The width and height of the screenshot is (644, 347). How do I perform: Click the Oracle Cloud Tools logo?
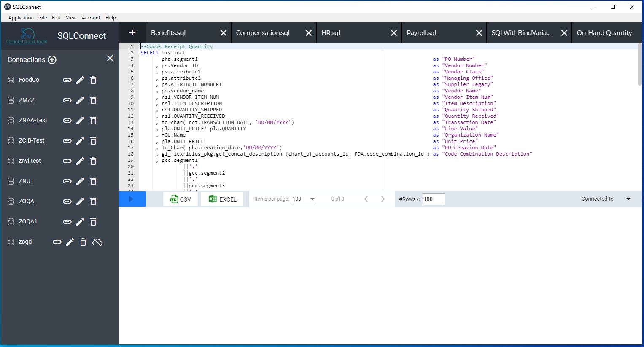click(x=27, y=36)
